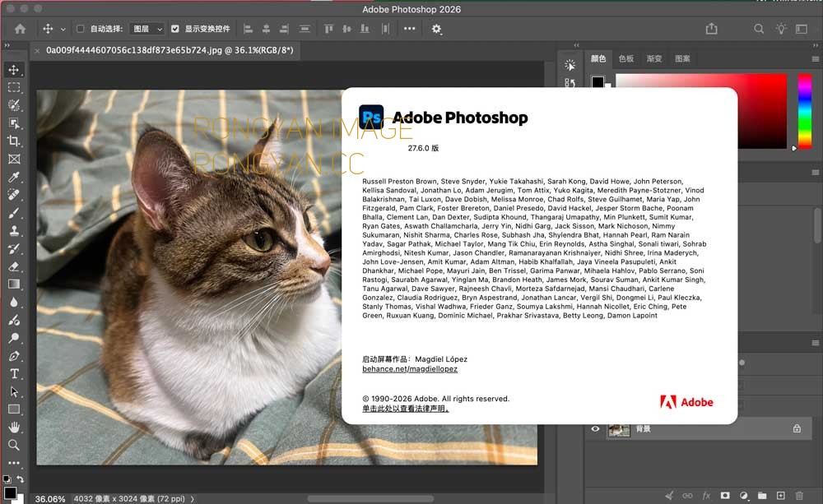Open behance.net/magdiellopez link
This screenshot has width=823, height=504.
point(409,369)
